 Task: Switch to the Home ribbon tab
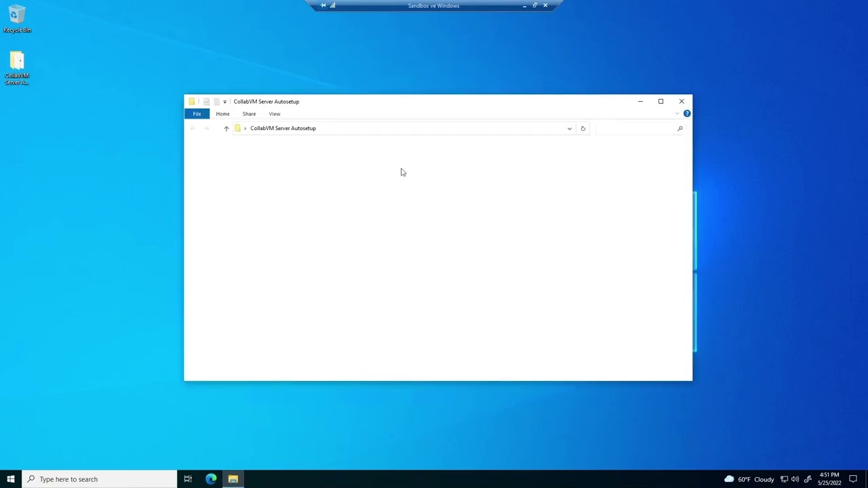click(222, 114)
